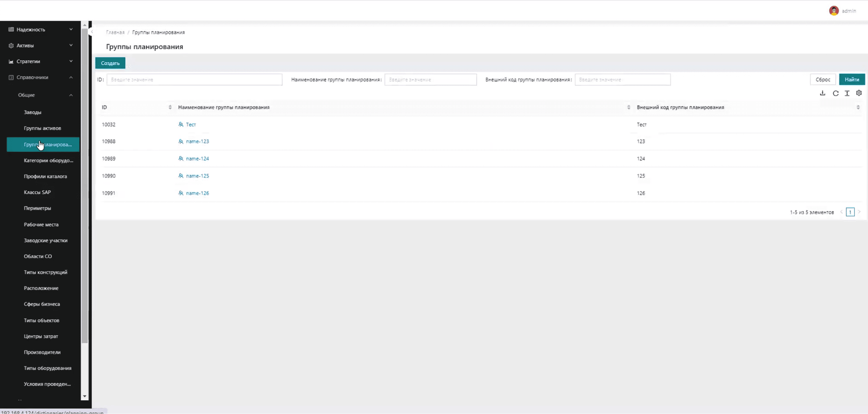Click the ID column sort icon

pyautogui.click(x=170, y=107)
